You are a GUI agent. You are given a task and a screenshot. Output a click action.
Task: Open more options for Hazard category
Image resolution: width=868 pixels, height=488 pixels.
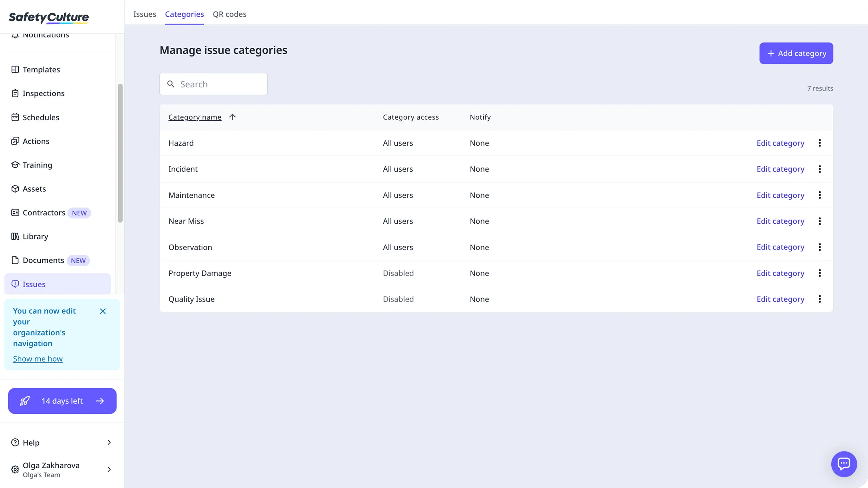pos(819,143)
